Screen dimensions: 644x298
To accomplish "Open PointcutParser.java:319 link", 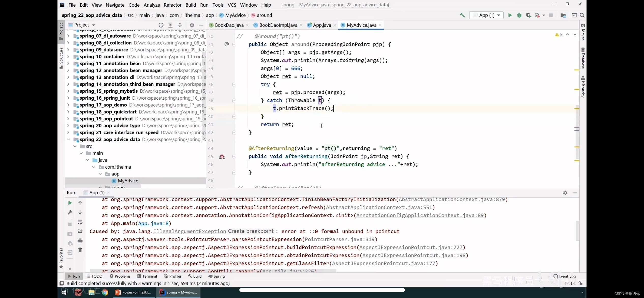I will click(x=340, y=239).
